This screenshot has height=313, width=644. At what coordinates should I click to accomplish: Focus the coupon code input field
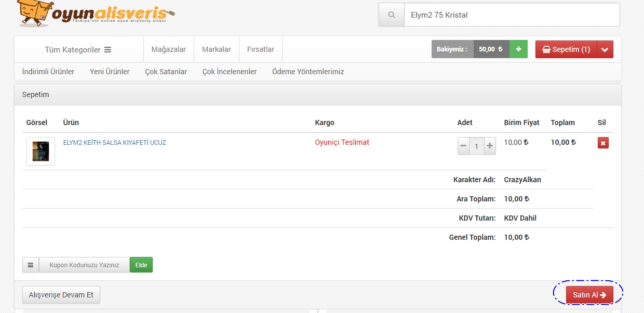click(84, 265)
